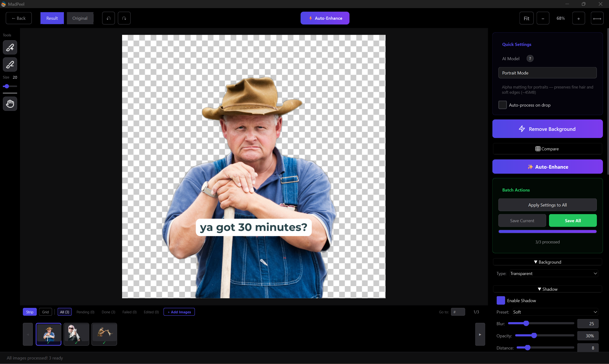Select the erase brush tool
Screen dimensions: 609x364
pos(10,64)
